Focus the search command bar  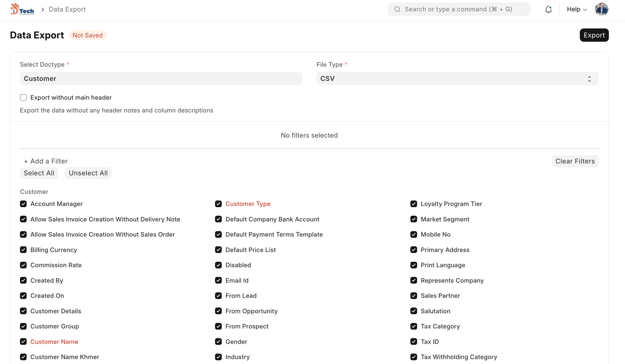click(459, 9)
